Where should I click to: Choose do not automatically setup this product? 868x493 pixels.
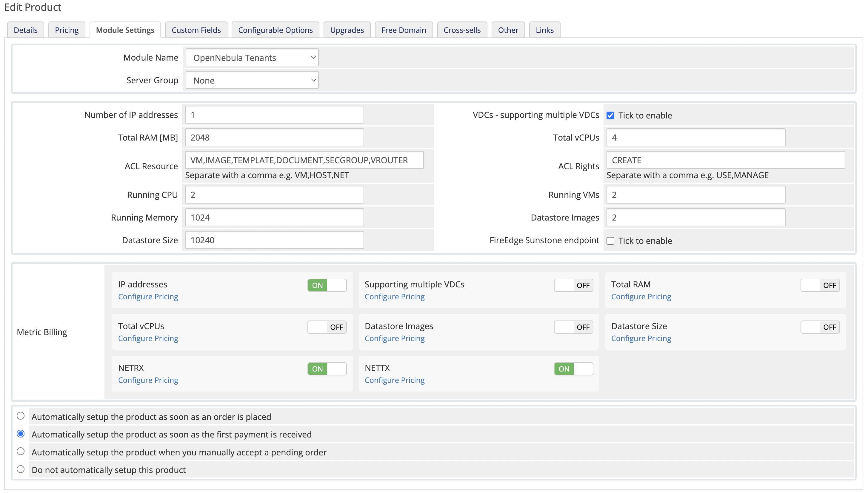21,469
